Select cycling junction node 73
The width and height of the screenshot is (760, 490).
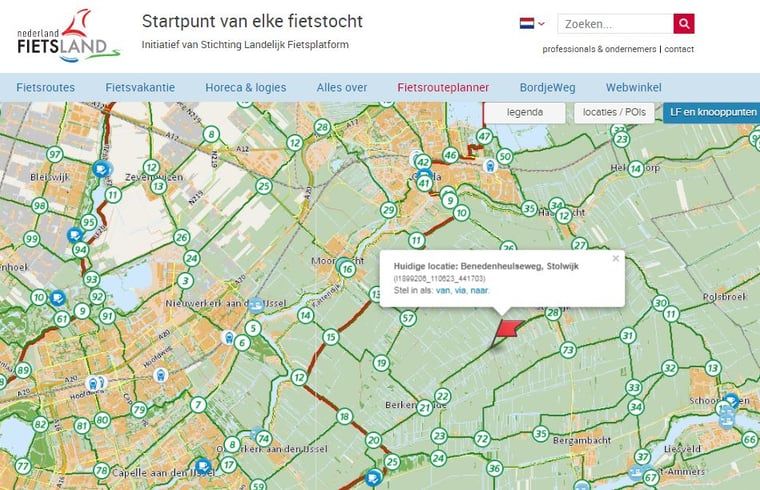pyautogui.click(x=568, y=350)
